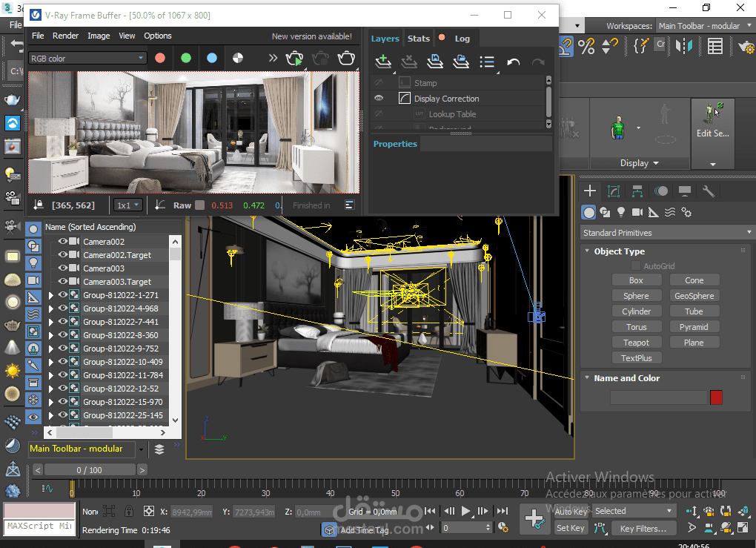Open the Modify panel tab
The height and width of the screenshot is (548, 756).
pos(613,191)
